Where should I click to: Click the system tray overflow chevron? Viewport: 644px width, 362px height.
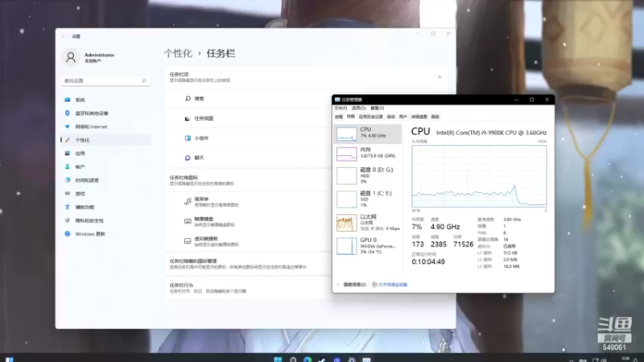pyautogui.click(x=572, y=360)
